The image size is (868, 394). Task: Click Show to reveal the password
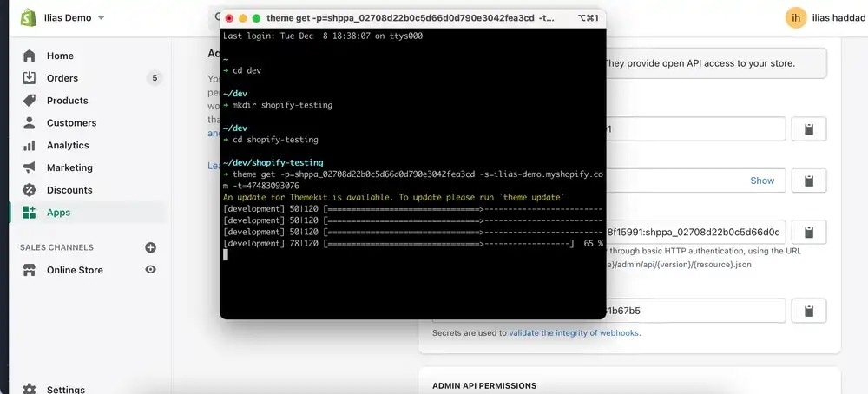[762, 181]
